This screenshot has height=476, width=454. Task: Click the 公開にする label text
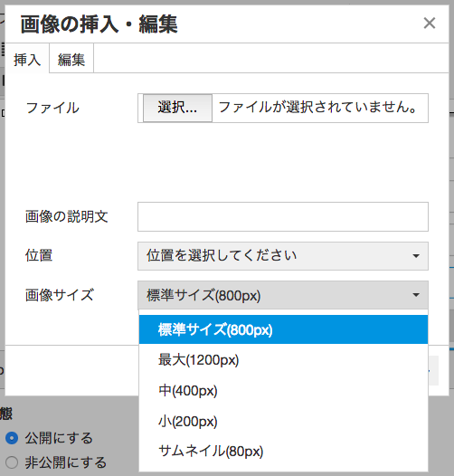pos(59,438)
